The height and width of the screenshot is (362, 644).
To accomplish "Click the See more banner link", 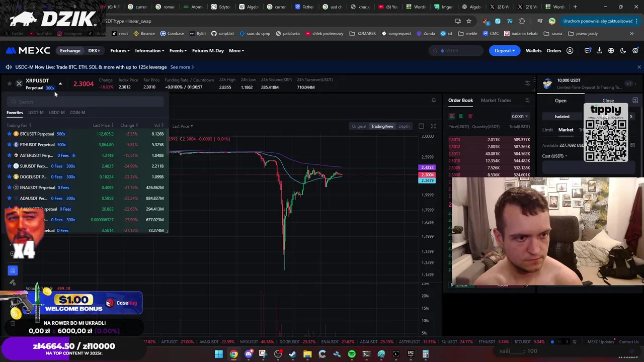I will tap(182, 67).
